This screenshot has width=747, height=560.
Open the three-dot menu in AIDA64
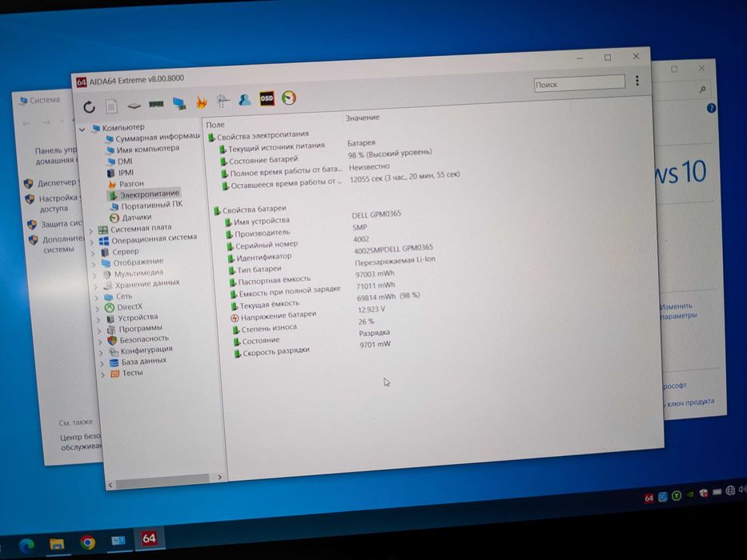(x=637, y=81)
